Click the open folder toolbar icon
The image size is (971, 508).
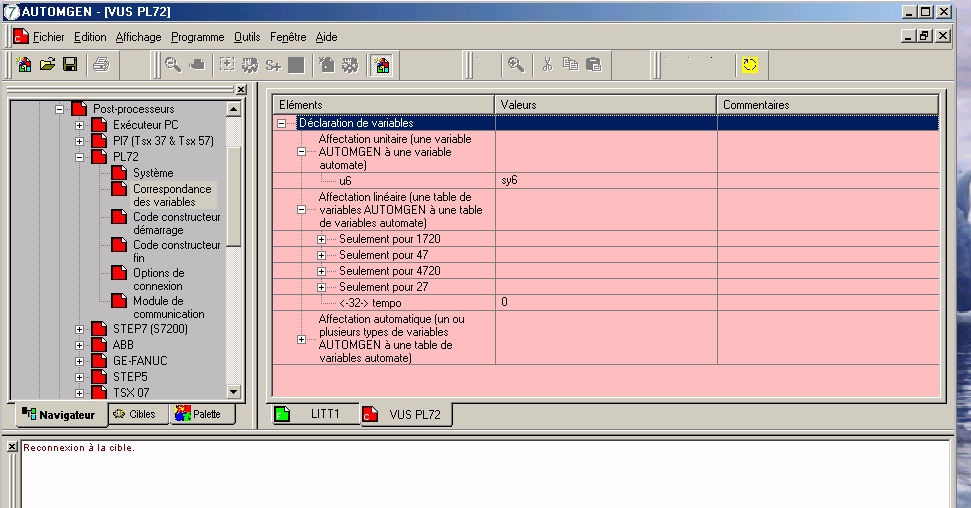coord(47,65)
